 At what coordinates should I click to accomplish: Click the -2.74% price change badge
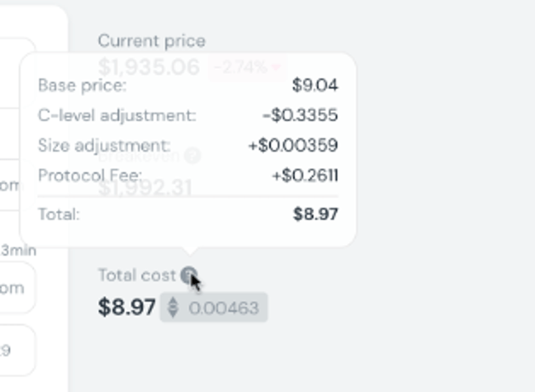247,67
